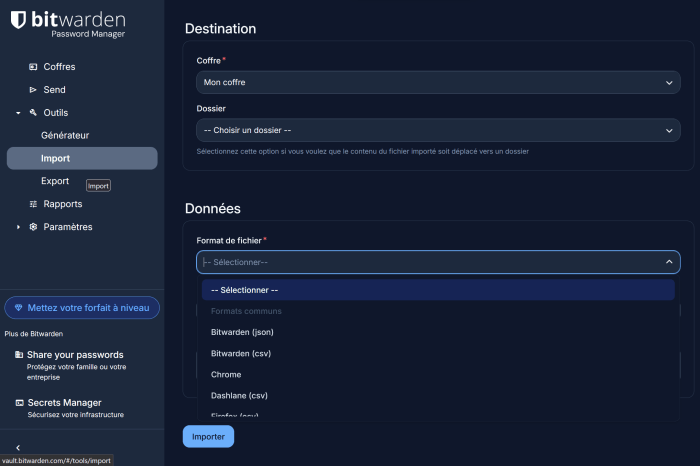
Task: Click the Share your passwords building icon
Action: coord(19,355)
